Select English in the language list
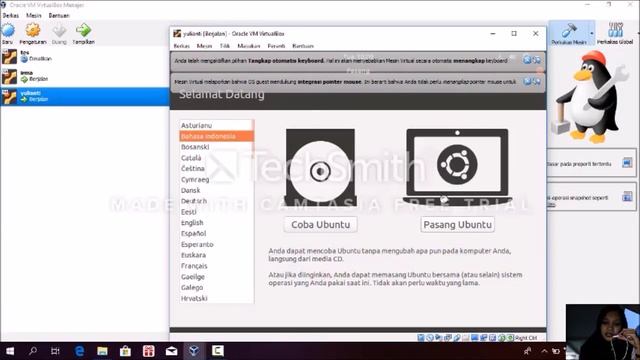640x360 pixels. [216, 222]
